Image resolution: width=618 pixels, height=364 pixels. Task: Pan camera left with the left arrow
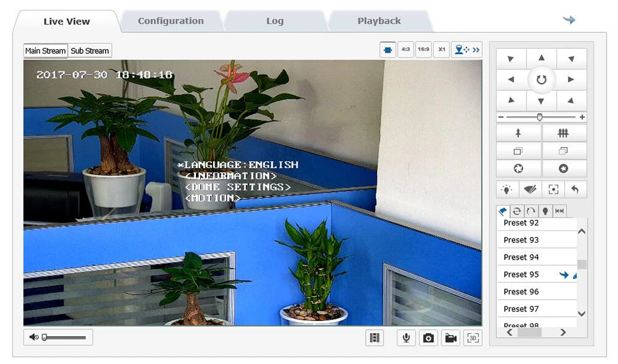(x=511, y=80)
